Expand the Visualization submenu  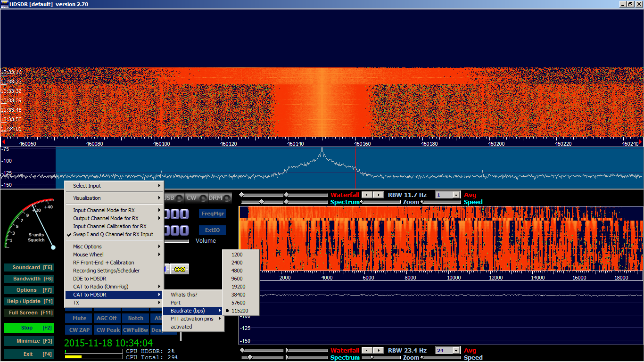click(114, 198)
